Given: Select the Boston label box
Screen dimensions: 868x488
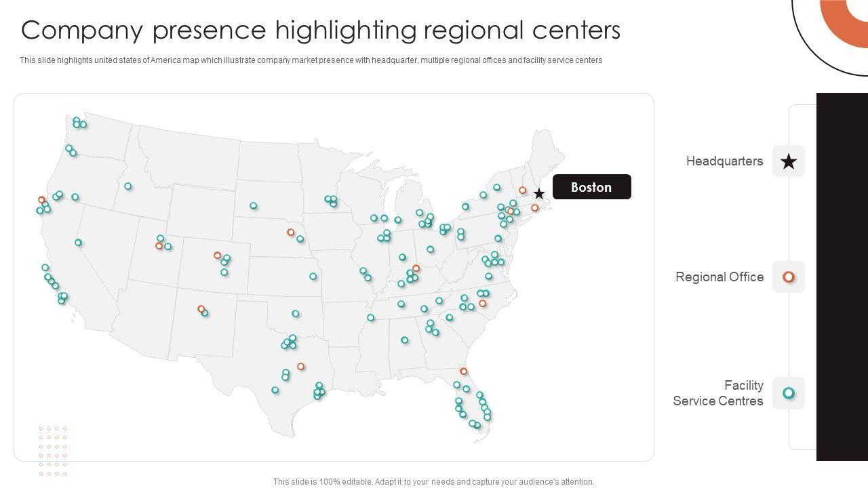Looking at the screenshot, I should [x=592, y=187].
